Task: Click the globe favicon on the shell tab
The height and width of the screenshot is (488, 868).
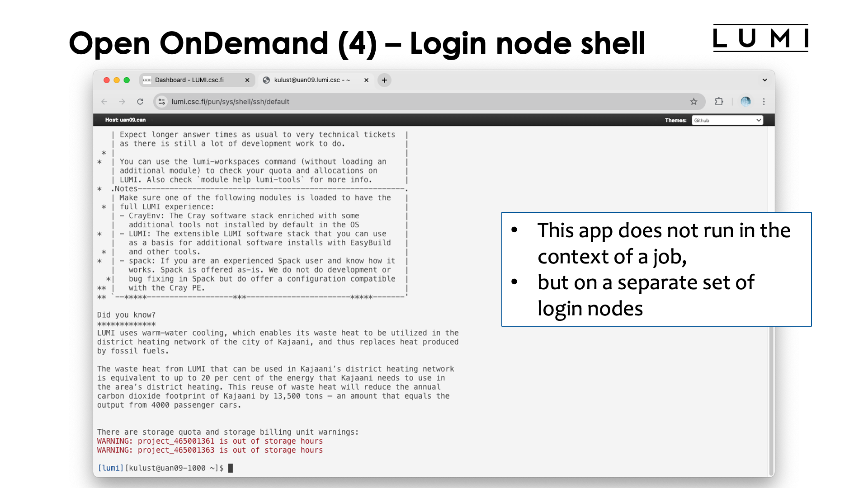Action: click(266, 80)
